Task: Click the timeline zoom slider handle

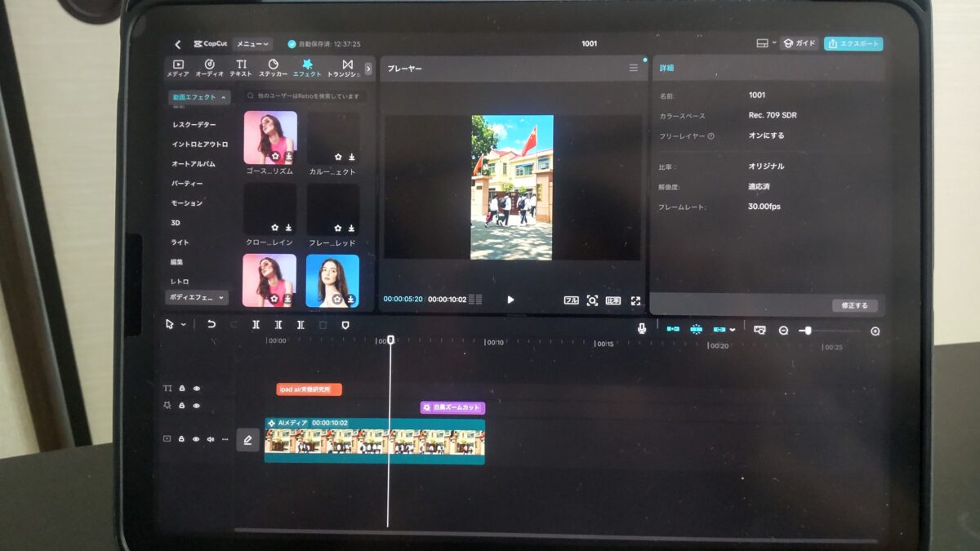Action: 808,331
